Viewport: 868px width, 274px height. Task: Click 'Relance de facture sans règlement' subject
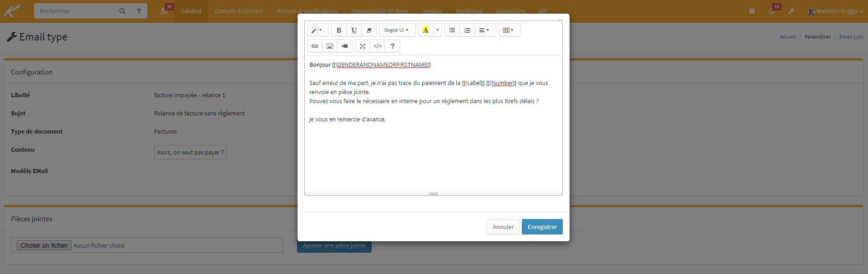click(199, 113)
